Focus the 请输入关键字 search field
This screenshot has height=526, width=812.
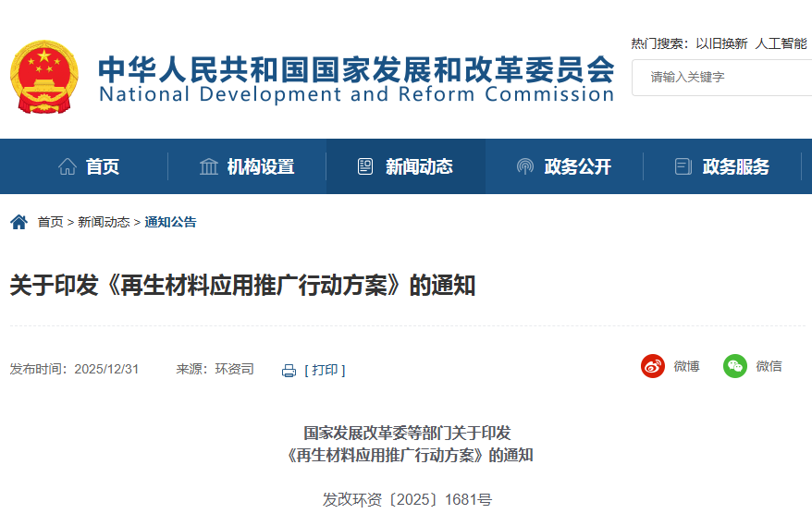[x=721, y=77]
